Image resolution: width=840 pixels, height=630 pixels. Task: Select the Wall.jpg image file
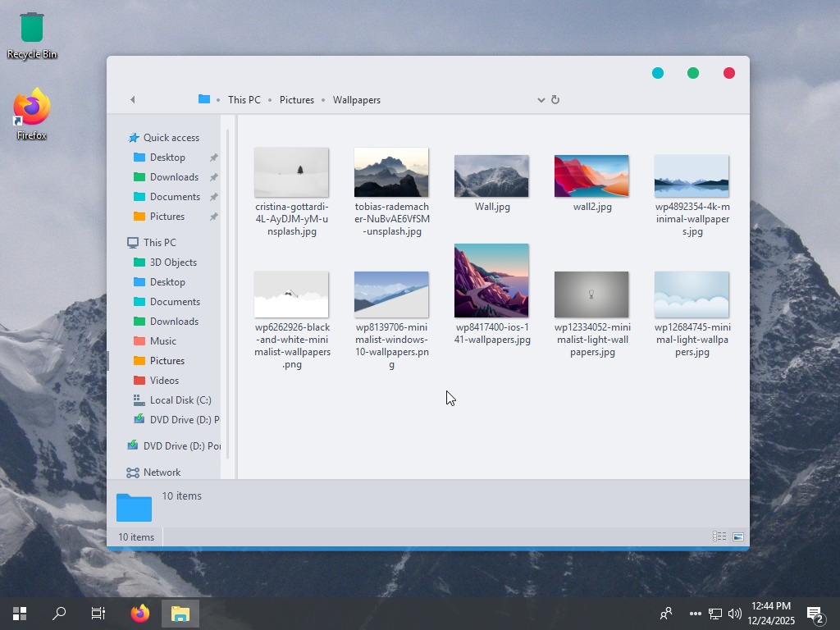(491, 176)
